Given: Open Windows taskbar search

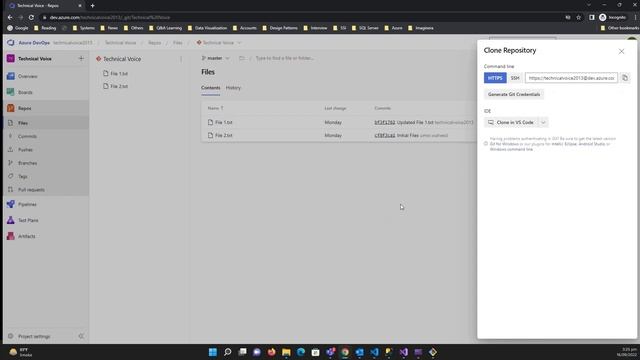Looking at the screenshot, I should tap(227, 352).
